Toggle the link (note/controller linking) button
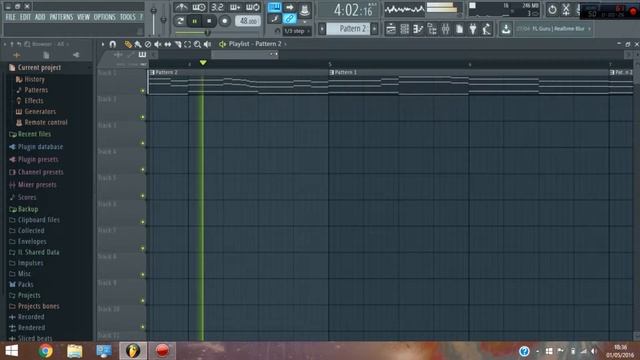 click(289, 18)
